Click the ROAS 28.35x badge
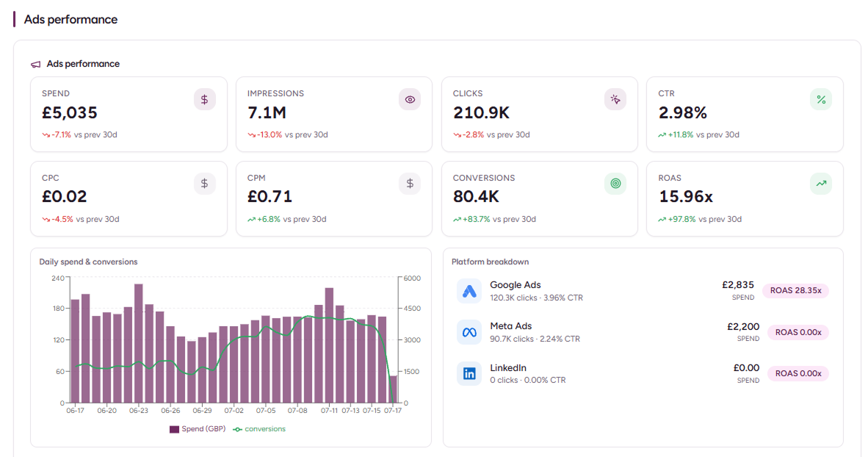 click(x=795, y=291)
